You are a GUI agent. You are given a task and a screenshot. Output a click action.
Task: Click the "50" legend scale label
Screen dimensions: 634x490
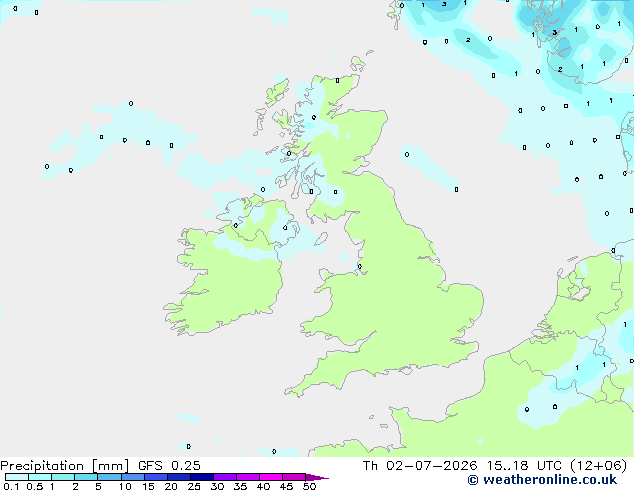tap(309, 486)
